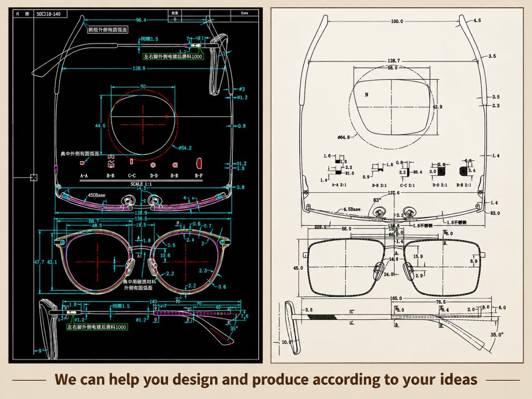Click the '35.0°' temple bend angle
Screen dimensions: 532x399
(497, 335)
